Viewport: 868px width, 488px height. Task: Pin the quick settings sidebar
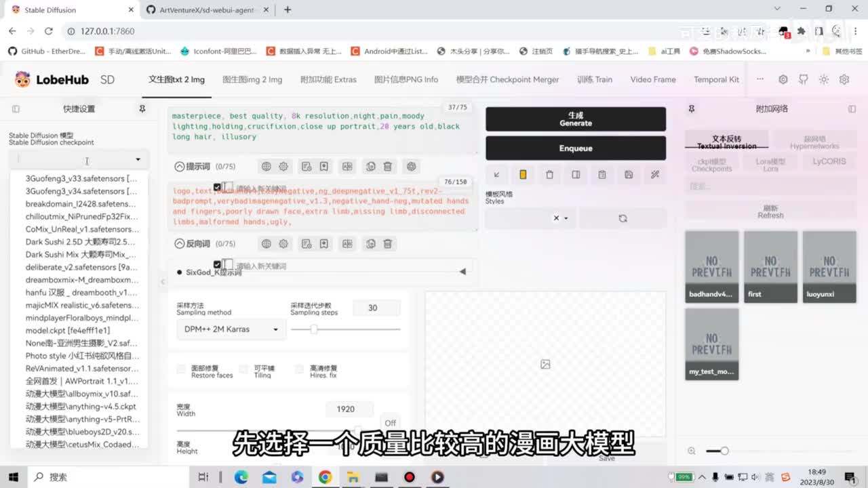pos(142,108)
